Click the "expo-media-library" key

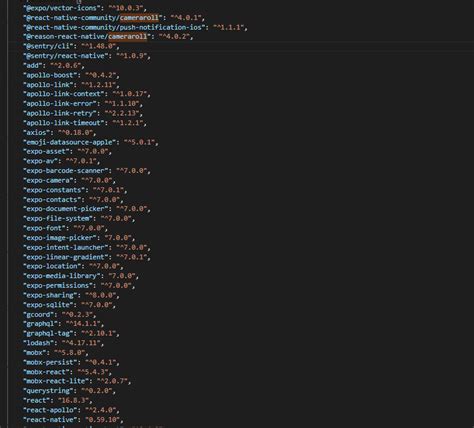(62, 276)
